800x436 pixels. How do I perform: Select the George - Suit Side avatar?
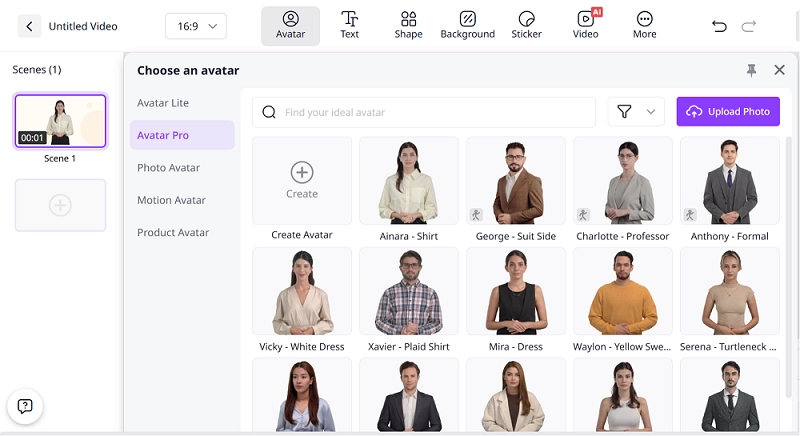[x=516, y=181]
